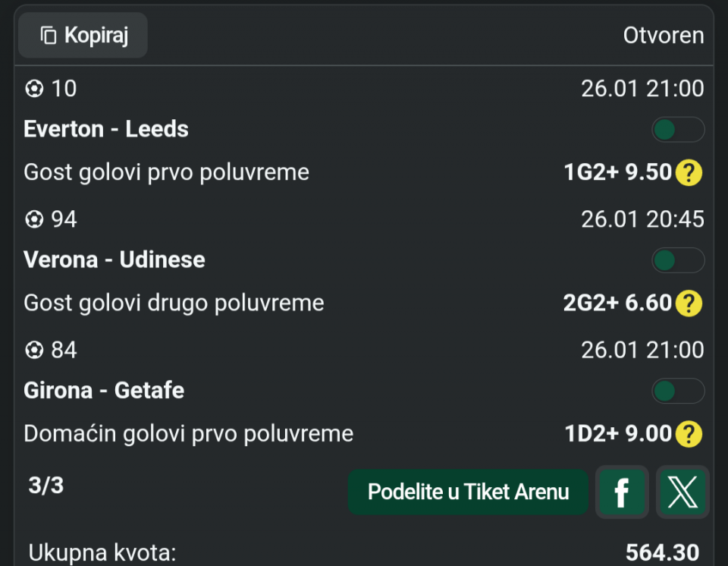Click the 1G2+ 9.50 odds value
Viewport: 728px width, 566px height.
coord(617,173)
